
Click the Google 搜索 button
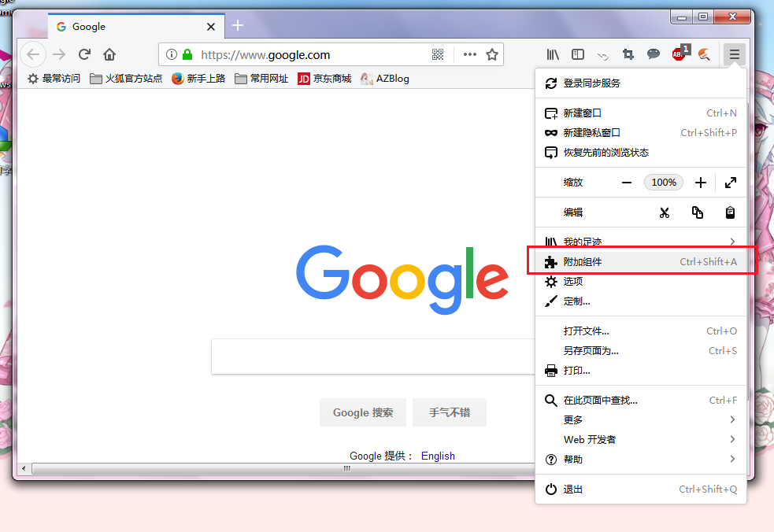(x=363, y=412)
